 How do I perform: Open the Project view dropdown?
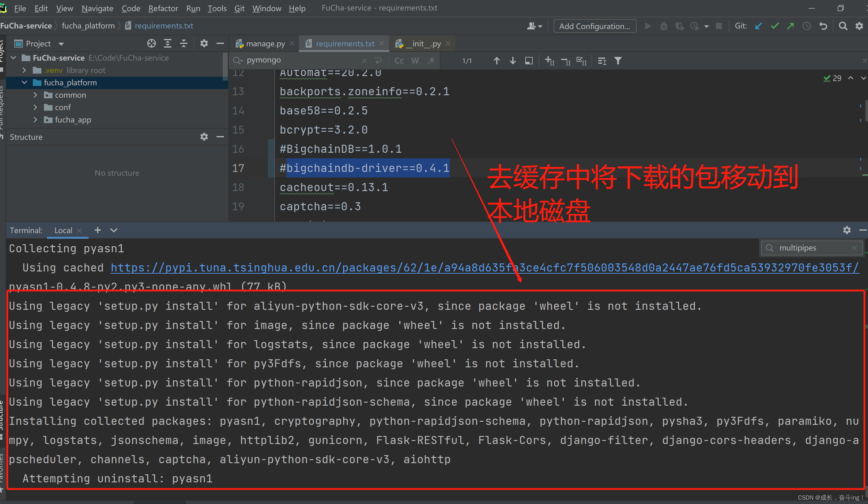coord(61,44)
